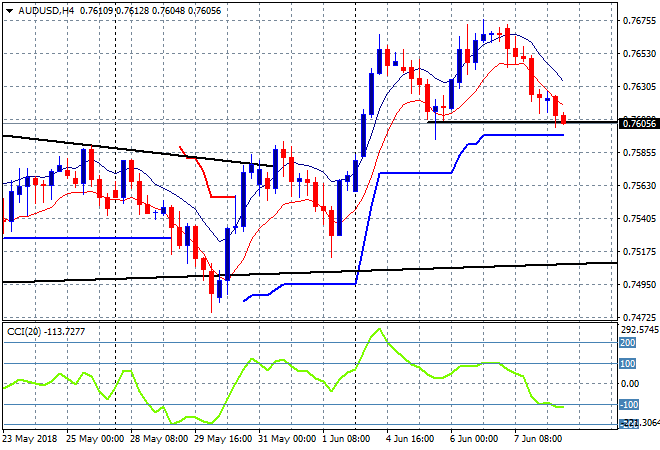Click the 28 May 08:00 time label
Screen dimensions: 660x450
[x=159, y=438]
